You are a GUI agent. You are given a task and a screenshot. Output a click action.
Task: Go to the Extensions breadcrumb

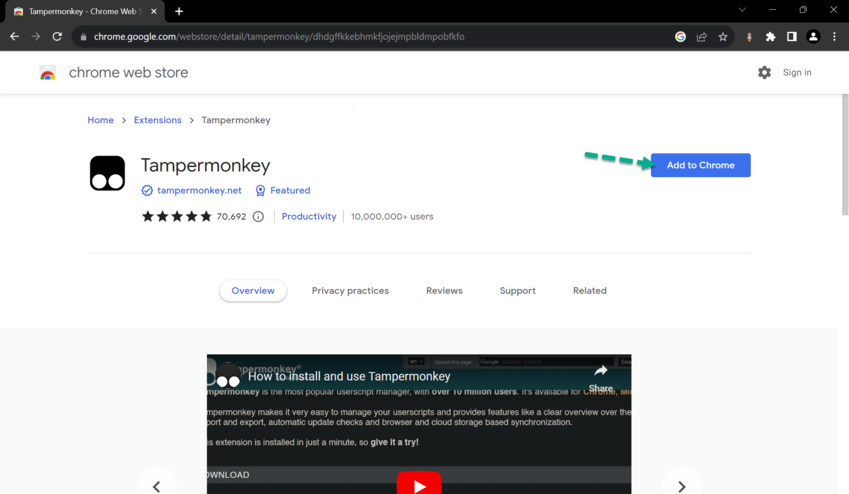pyautogui.click(x=158, y=120)
